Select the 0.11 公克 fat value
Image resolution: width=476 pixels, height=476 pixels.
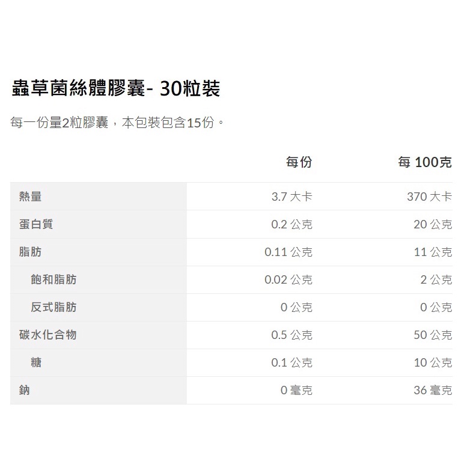pos(288,252)
